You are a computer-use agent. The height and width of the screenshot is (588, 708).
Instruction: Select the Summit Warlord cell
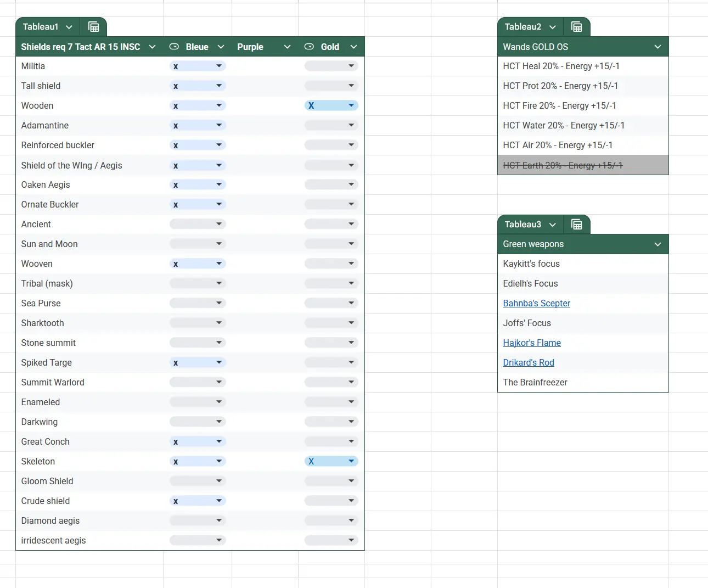click(89, 382)
